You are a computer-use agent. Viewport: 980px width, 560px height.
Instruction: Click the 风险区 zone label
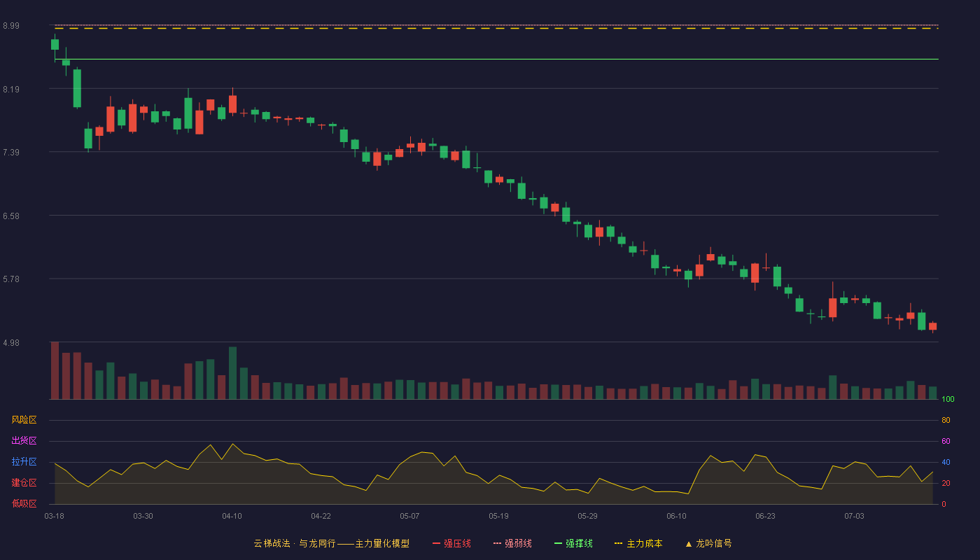[x=24, y=420]
